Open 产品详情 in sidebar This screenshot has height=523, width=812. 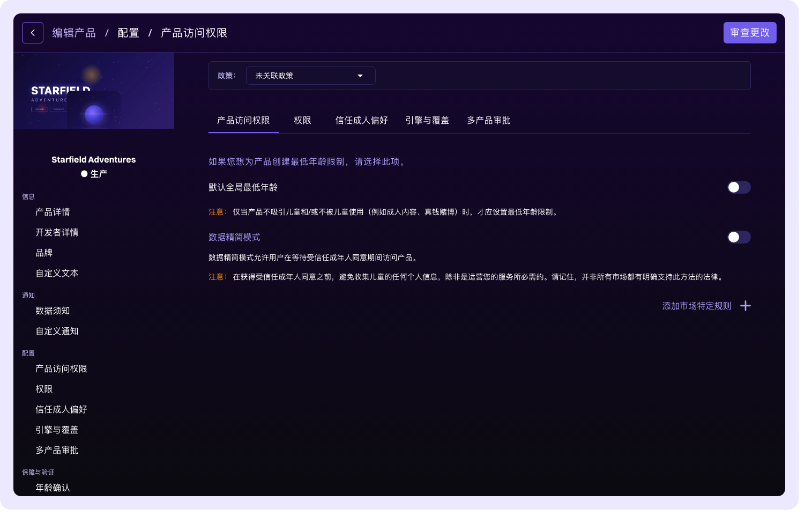point(53,212)
